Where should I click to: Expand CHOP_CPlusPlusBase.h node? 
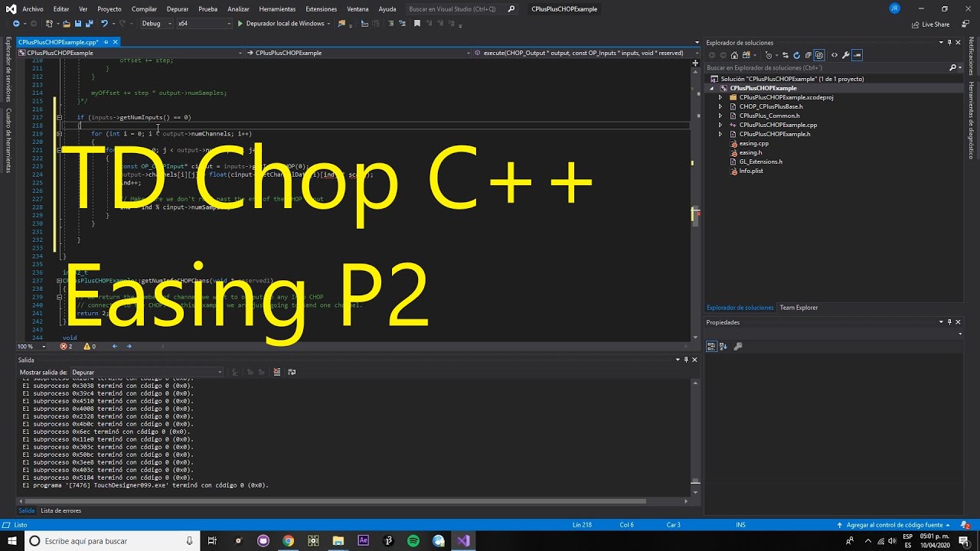pos(720,106)
